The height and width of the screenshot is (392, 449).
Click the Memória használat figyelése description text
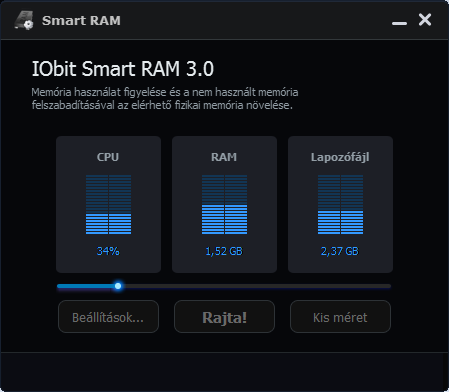point(165,98)
